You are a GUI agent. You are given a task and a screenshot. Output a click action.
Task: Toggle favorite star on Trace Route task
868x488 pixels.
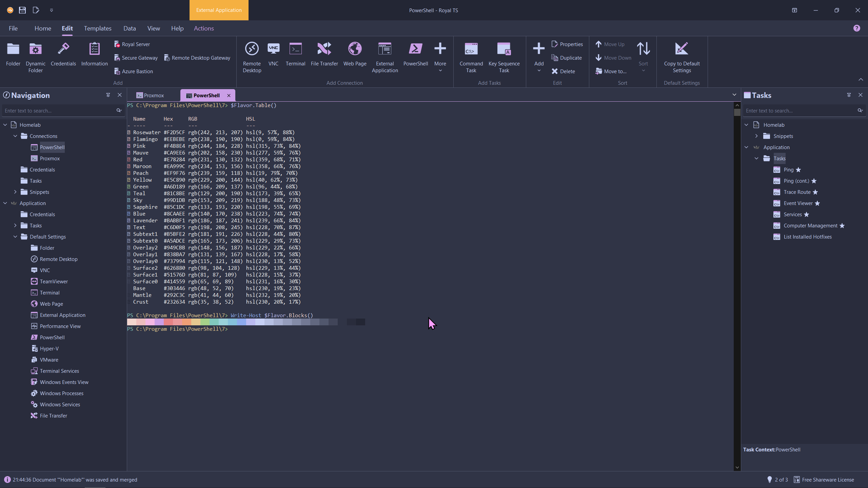tap(815, 192)
